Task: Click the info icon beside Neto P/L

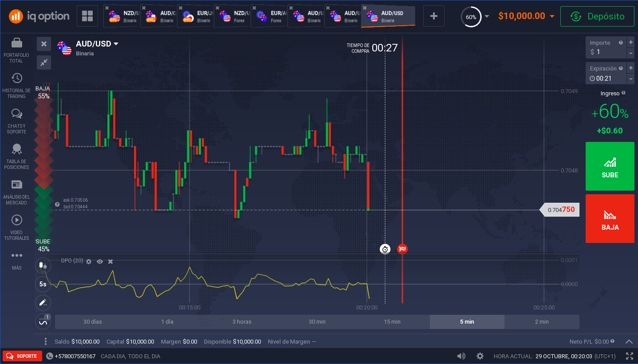Action: pos(612,341)
